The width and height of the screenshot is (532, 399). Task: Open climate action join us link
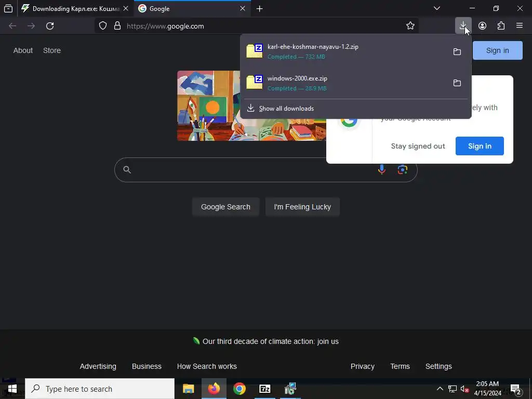[x=270, y=341]
